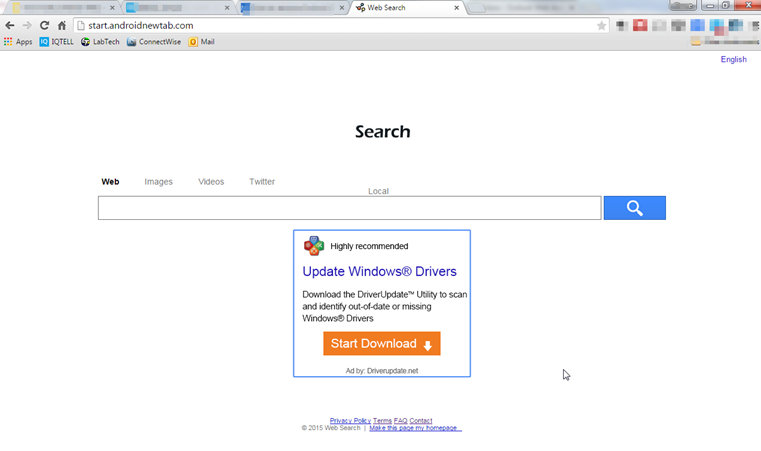Click the address bar URL field
The image size is (761, 451).
[x=340, y=25]
